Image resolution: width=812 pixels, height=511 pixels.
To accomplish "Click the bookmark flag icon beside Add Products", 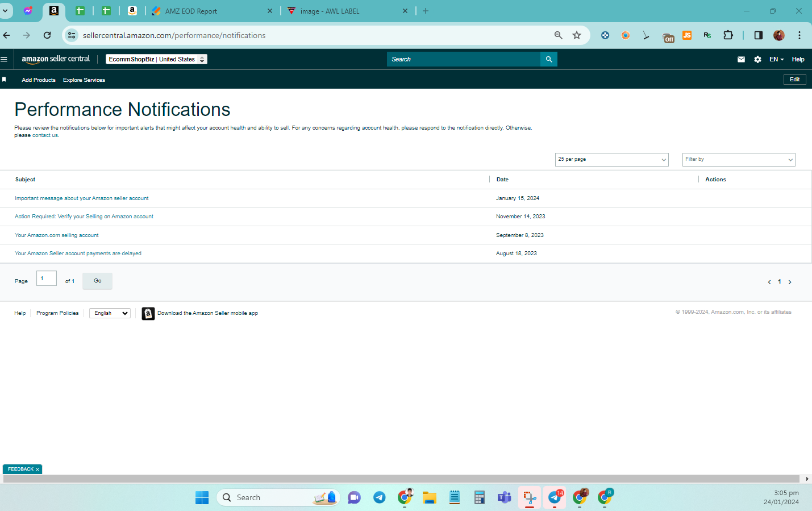I will (x=4, y=80).
